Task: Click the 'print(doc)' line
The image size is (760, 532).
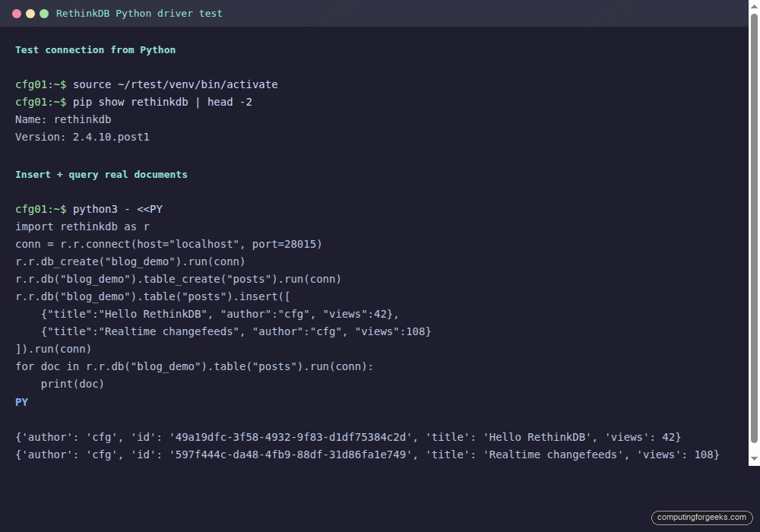Action: pyautogui.click(x=72, y=384)
